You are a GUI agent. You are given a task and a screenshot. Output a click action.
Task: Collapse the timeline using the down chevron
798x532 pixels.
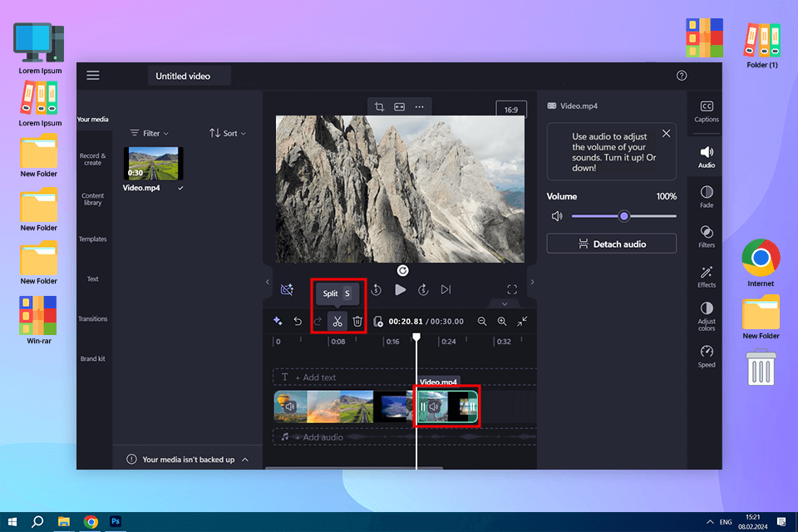505,304
